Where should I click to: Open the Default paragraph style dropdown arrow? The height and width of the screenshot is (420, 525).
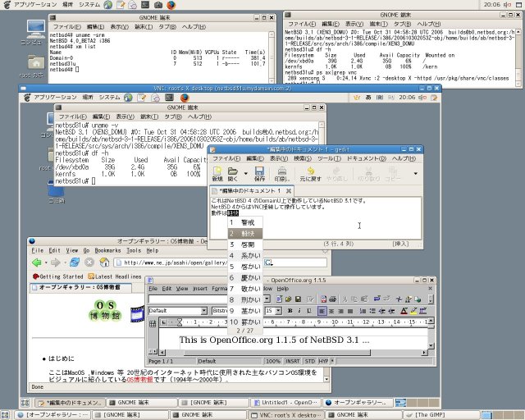point(204,311)
